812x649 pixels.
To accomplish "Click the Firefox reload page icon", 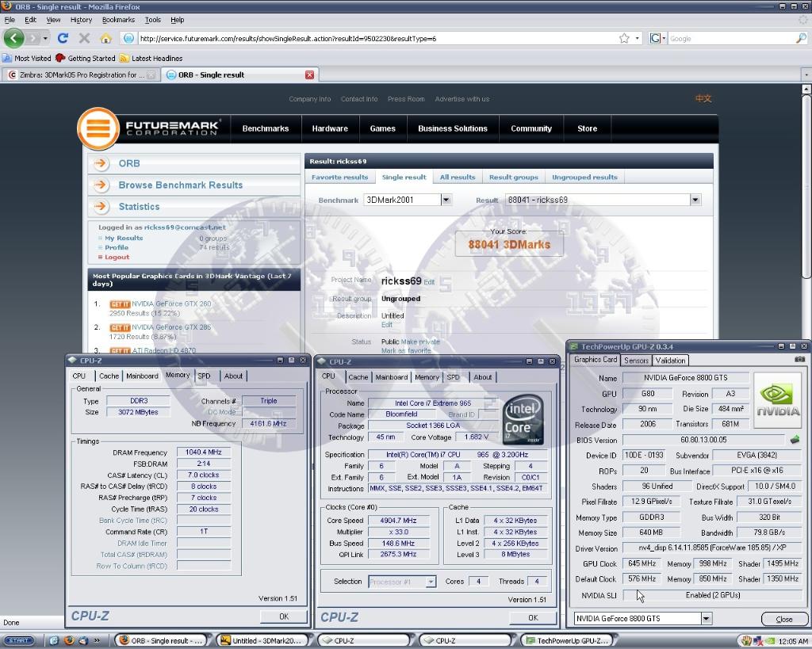I will click(x=63, y=38).
